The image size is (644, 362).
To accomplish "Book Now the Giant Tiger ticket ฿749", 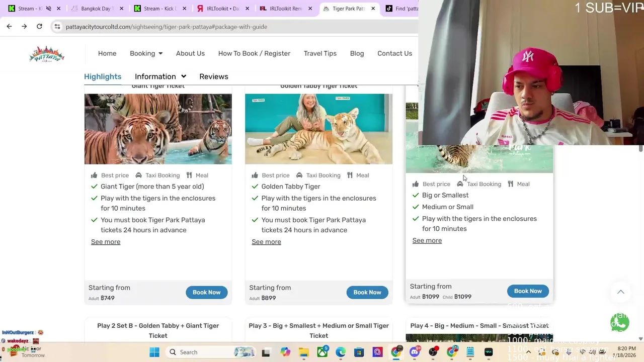I will click(206, 292).
